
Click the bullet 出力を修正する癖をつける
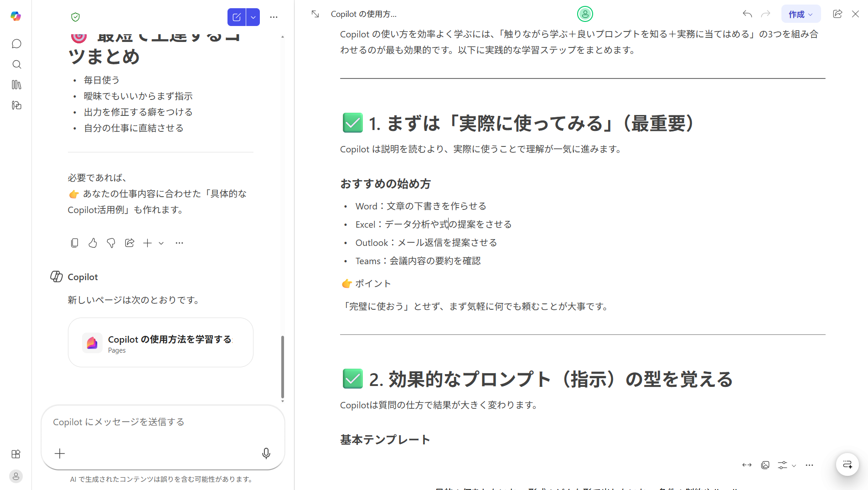pyautogui.click(x=138, y=112)
